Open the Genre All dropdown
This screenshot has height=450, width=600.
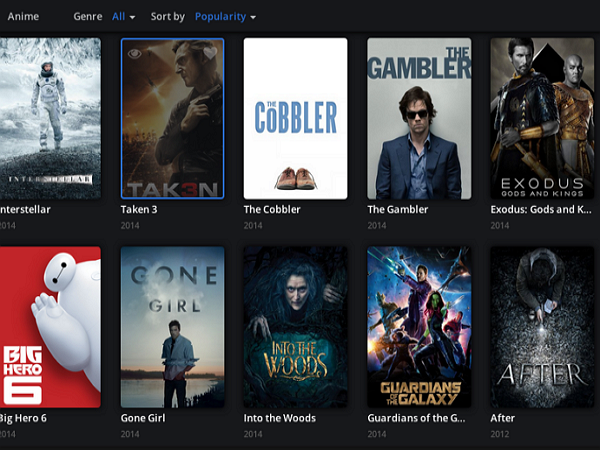tap(123, 16)
